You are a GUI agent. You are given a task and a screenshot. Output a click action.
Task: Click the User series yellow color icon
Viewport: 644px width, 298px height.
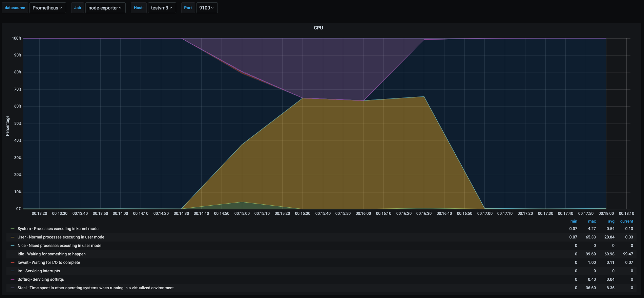[13, 237]
